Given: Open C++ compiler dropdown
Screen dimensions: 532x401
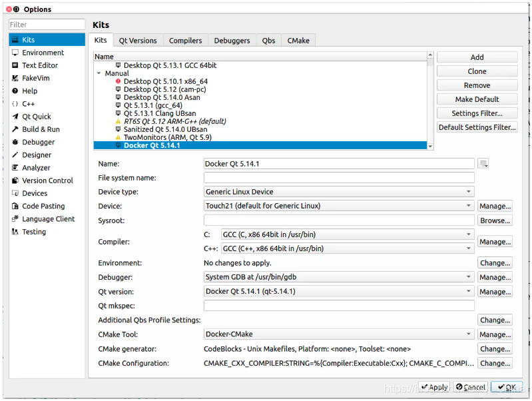Looking at the screenshot, I should point(348,248).
